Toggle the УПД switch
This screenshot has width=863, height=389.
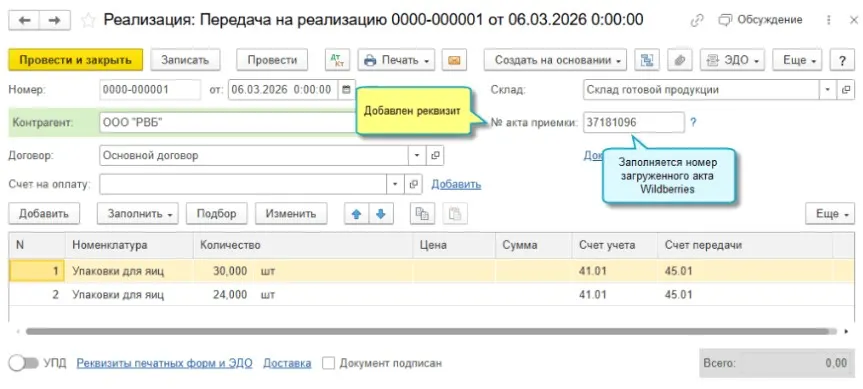coord(23,363)
